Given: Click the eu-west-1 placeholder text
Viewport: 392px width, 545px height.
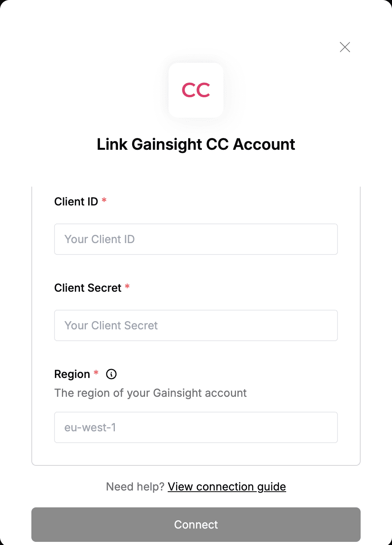Looking at the screenshot, I should (90, 427).
